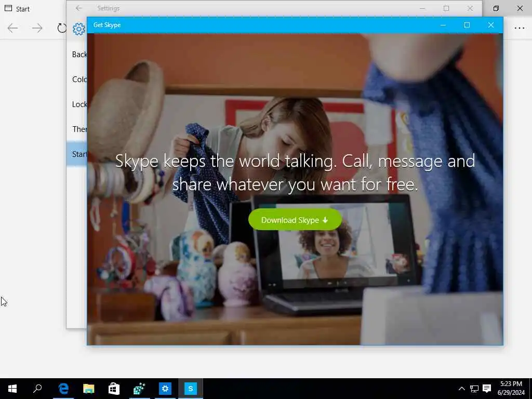Open File Explorer from taskbar
This screenshot has height=399, width=532.
tap(88, 389)
